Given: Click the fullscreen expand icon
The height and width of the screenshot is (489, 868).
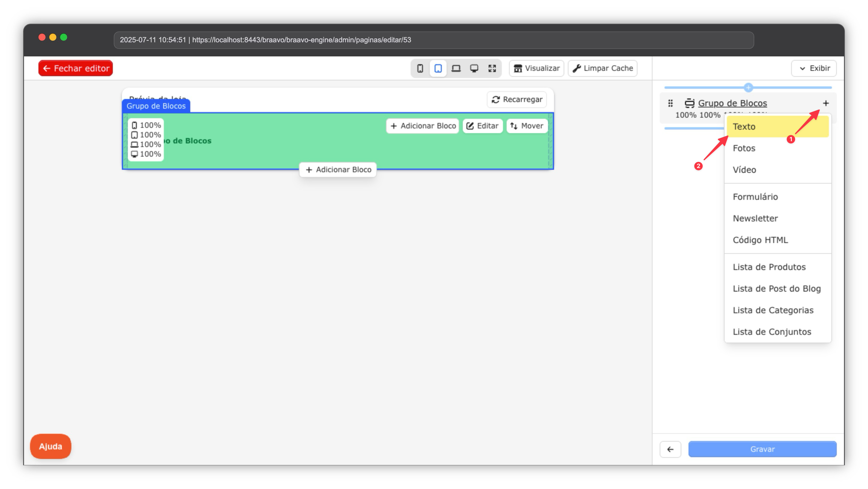Looking at the screenshot, I should [x=492, y=68].
